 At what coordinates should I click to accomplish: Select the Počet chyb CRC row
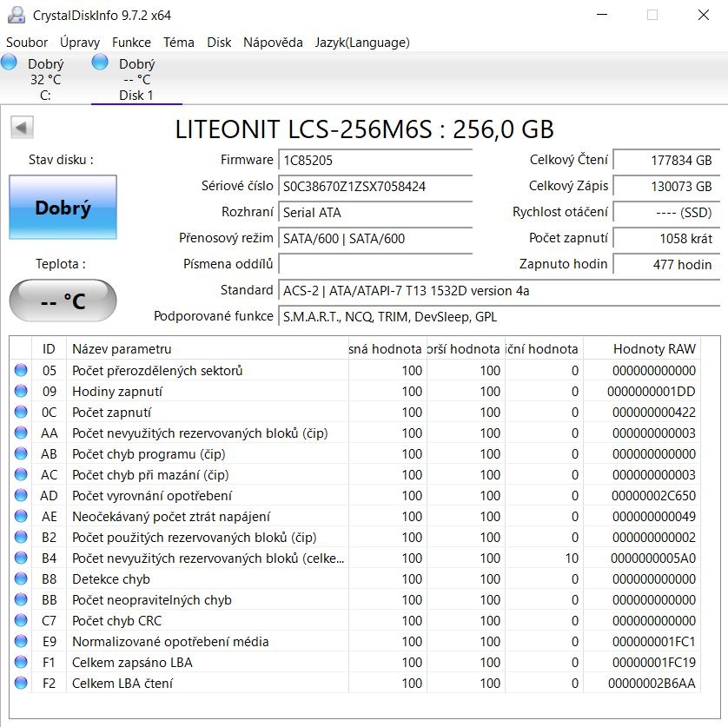(355, 620)
